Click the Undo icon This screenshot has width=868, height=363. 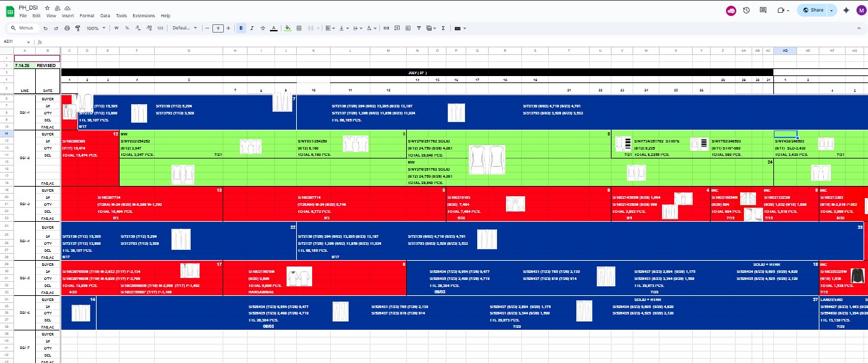click(x=45, y=28)
